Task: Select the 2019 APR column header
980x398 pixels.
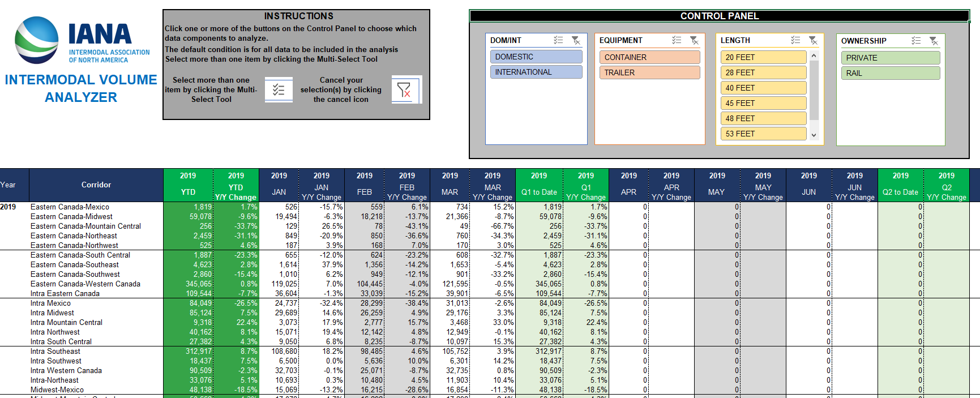Action: click(628, 185)
